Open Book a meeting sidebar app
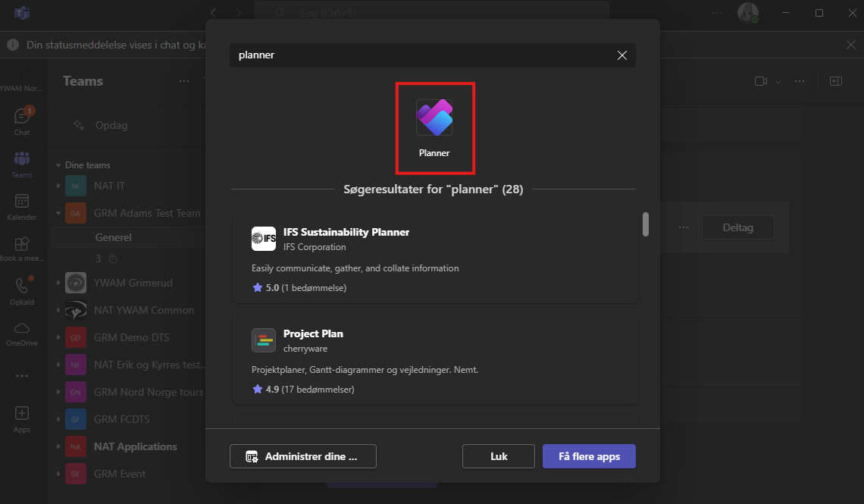 pyautogui.click(x=22, y=249)
